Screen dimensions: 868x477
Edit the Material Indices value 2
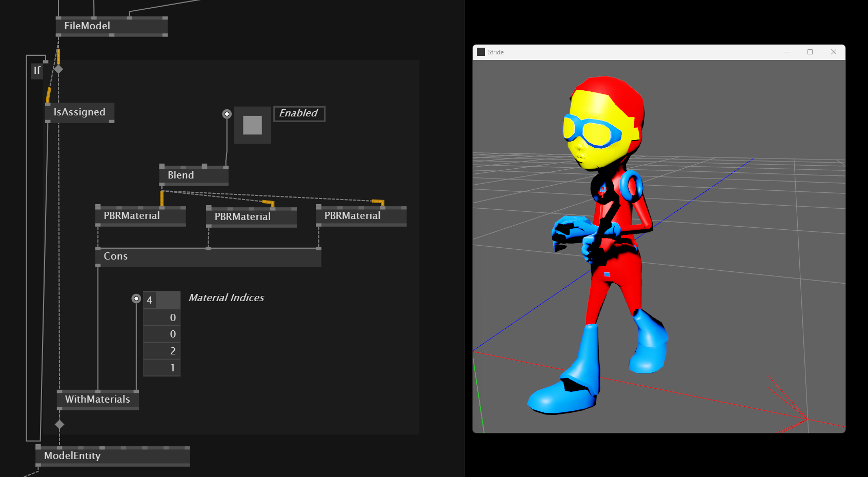point(162,351)
